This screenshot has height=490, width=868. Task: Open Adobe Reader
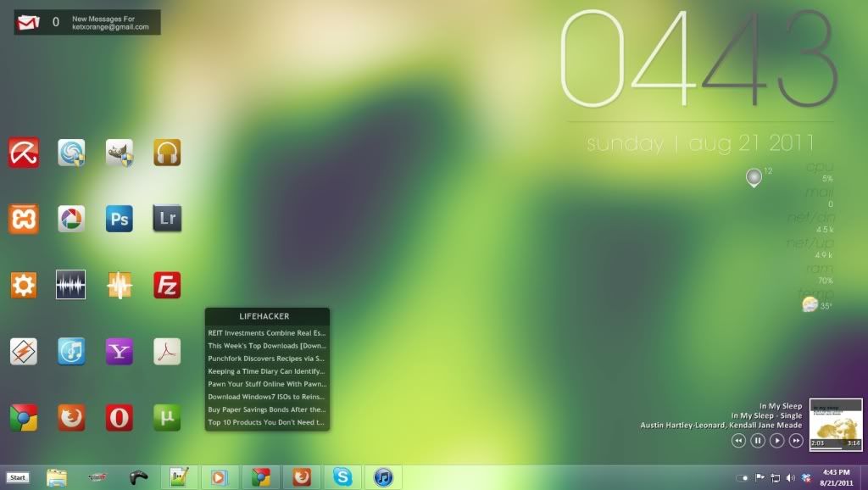(x=167, y=351)
